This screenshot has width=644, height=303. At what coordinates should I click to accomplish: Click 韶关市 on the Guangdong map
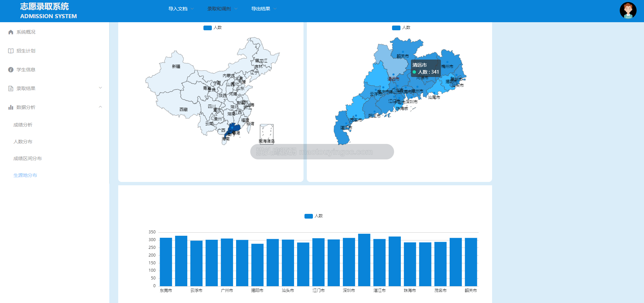pyautogui.click(x=403, y=56)
